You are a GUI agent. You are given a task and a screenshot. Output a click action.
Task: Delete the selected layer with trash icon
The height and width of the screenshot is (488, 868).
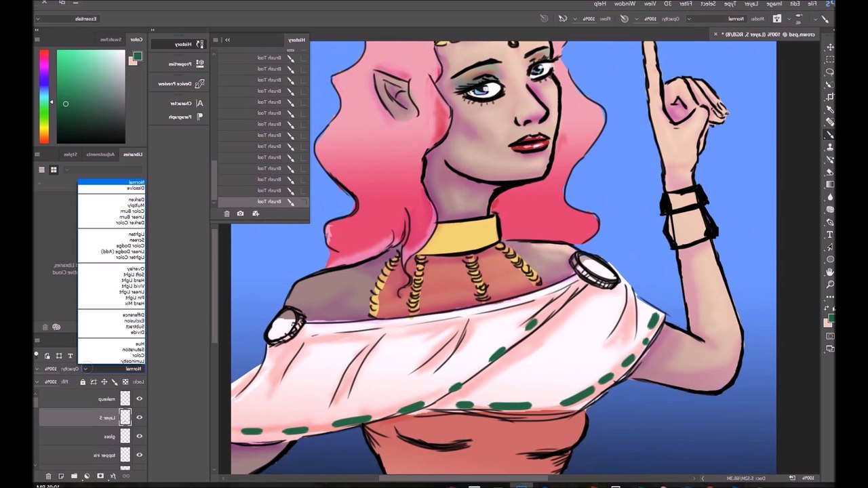pyautogui.click(x=48, y=476)
